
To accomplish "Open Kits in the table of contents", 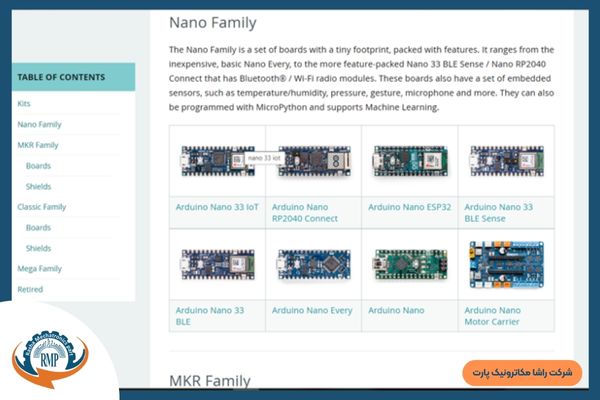I will 24,104.
